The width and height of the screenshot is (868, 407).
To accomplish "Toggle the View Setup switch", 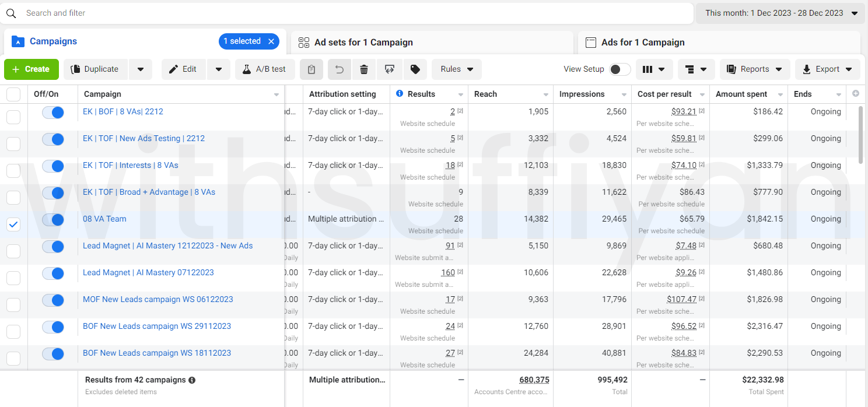I will 619,69.
